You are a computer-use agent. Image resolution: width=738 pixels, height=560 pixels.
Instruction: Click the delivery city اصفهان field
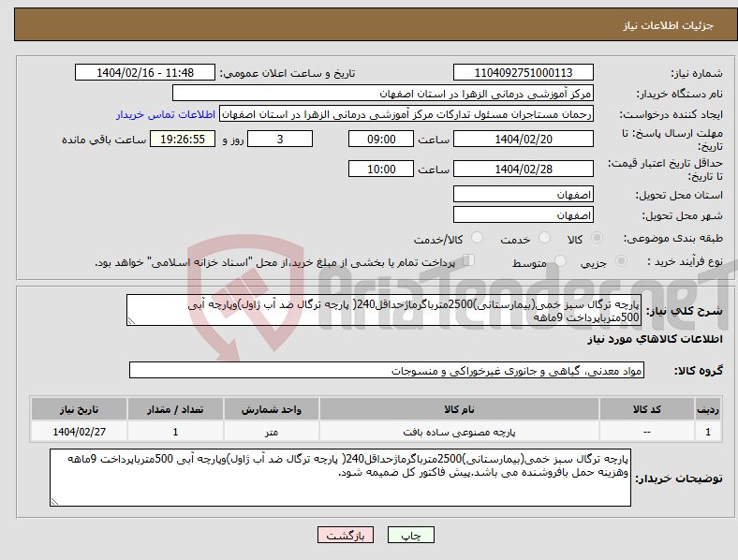pos(524,215)
